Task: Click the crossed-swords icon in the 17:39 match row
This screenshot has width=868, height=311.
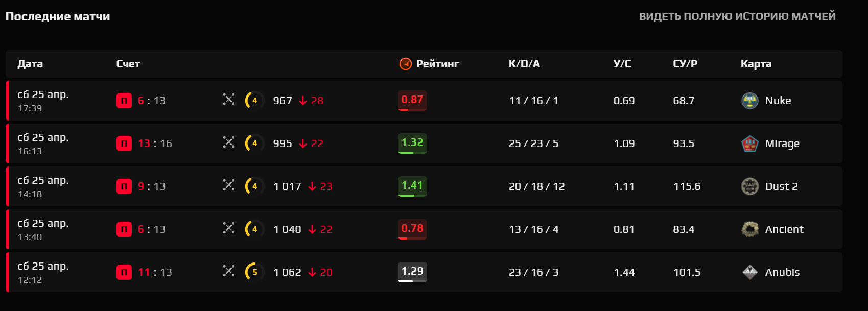Action: [x=229, y=99]
